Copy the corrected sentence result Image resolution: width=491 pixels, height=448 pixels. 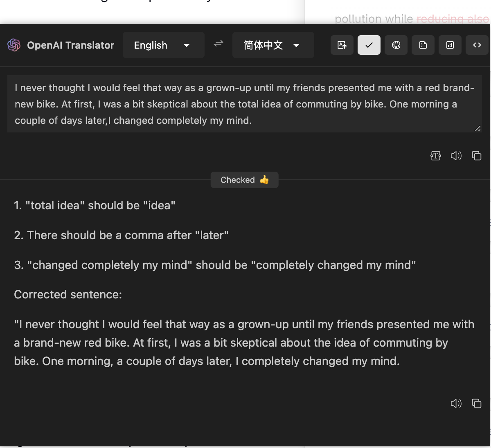click(x=477, y=403)
